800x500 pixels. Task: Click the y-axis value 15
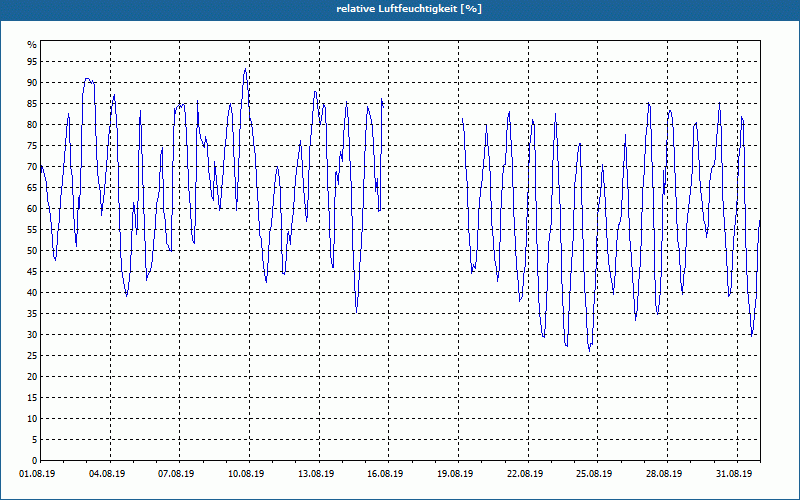[x=32, y=398]
